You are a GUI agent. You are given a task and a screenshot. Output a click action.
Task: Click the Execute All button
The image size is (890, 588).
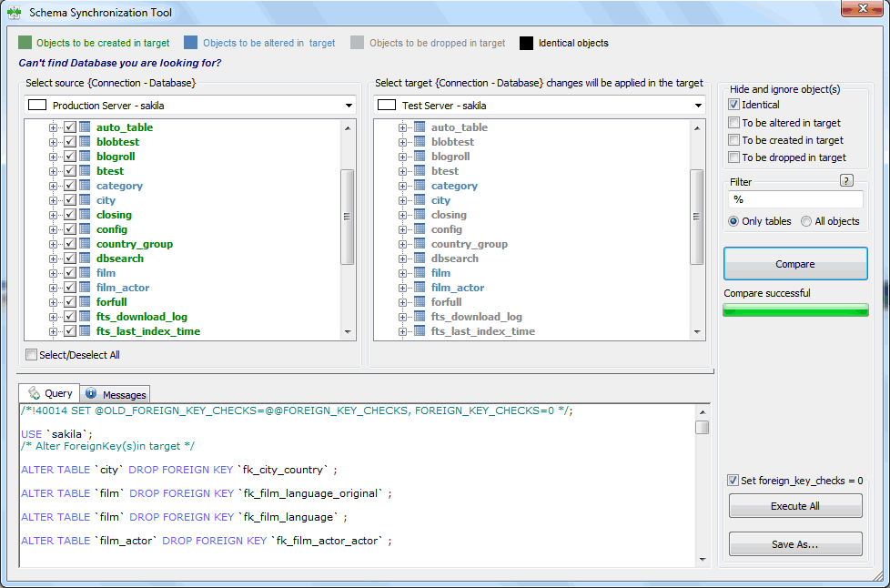pyautogui.click(x=795, y=506)
